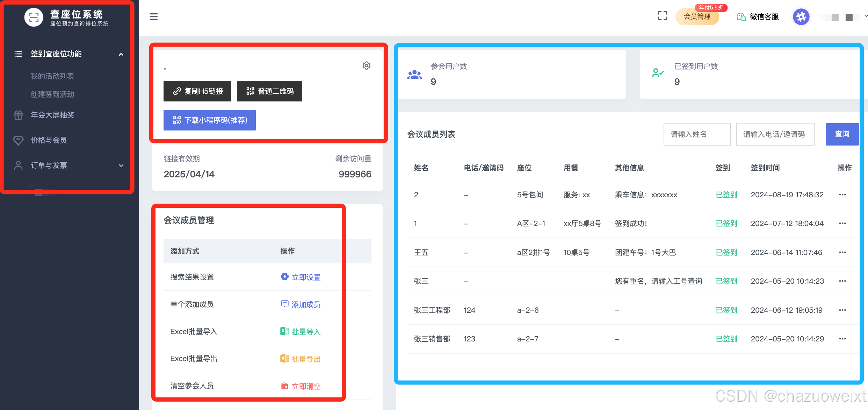Open 年会大屏抽奖 menu item

coord(52,115)
